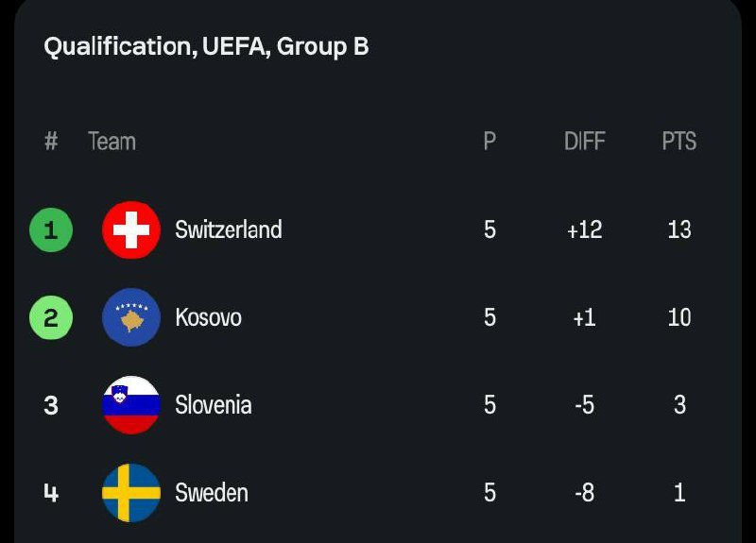Screen dimensions: 756x543
Task: Click the PTS column header
Action: tap(679, 142)
